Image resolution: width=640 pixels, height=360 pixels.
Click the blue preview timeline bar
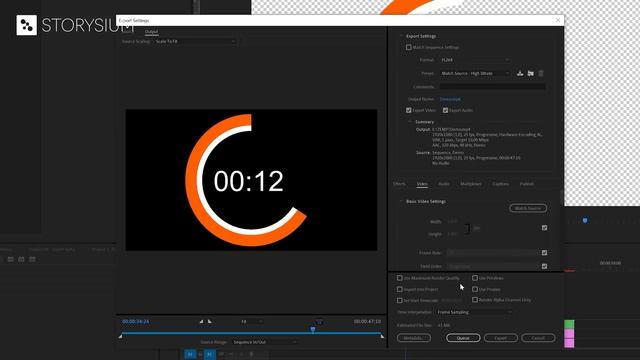251,333
